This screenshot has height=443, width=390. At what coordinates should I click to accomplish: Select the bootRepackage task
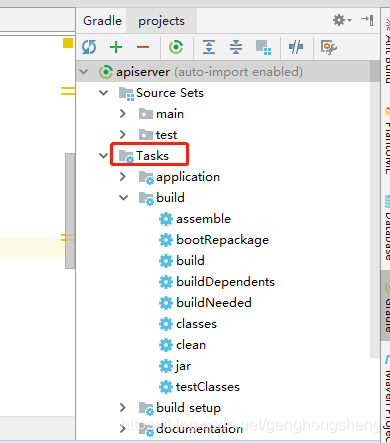[x=214, y=240]
